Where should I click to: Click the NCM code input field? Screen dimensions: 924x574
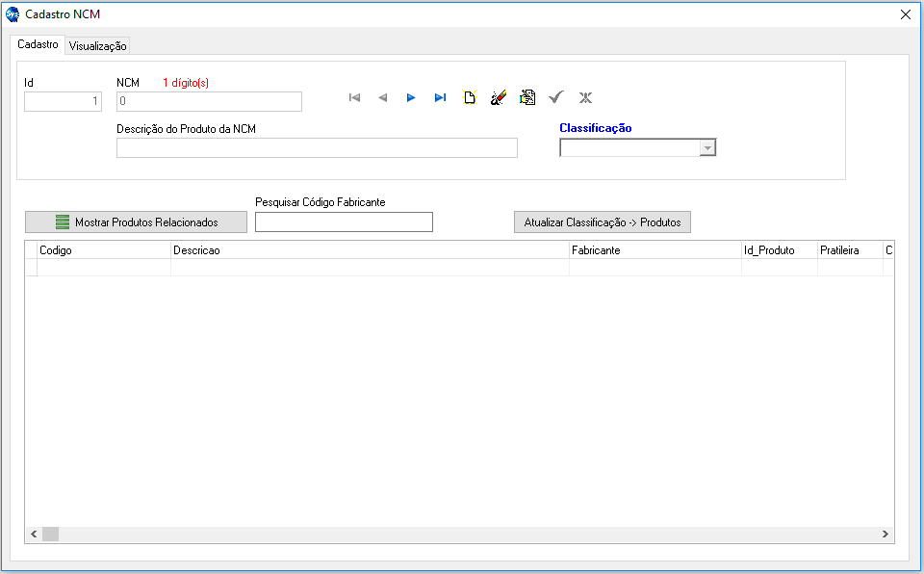[209, 101]
